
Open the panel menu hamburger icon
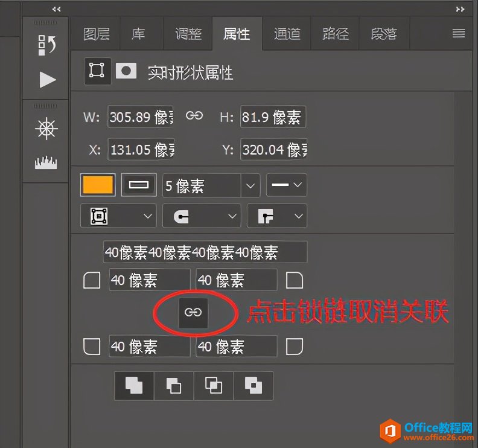tap(459, 33)
